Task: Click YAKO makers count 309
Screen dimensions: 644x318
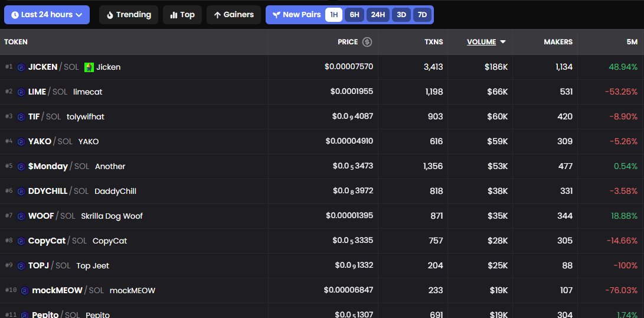Action: [564, 141]
